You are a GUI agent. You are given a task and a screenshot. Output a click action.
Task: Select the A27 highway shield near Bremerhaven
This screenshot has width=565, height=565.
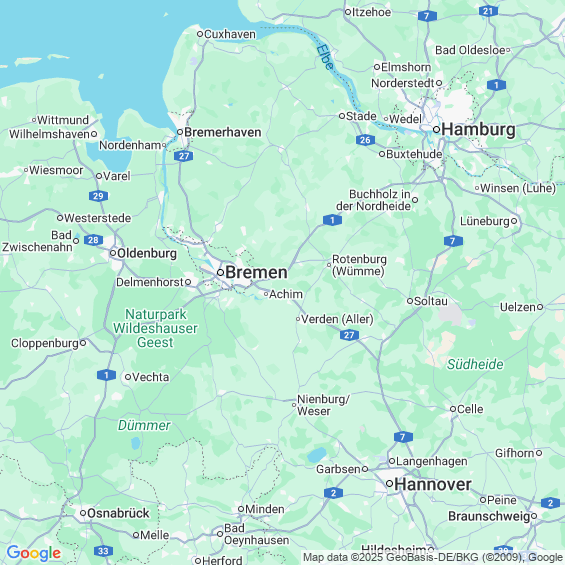click(184, 156)
